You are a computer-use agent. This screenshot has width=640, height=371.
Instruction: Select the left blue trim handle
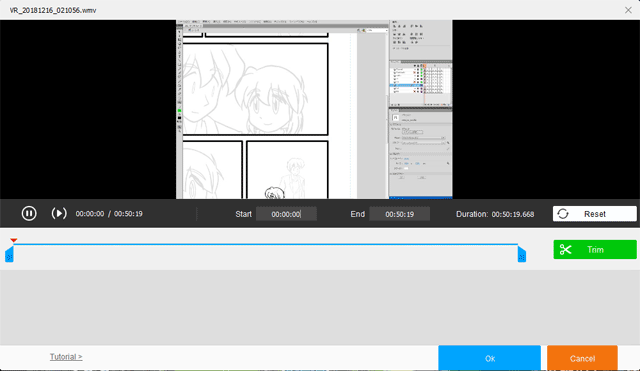9,254
